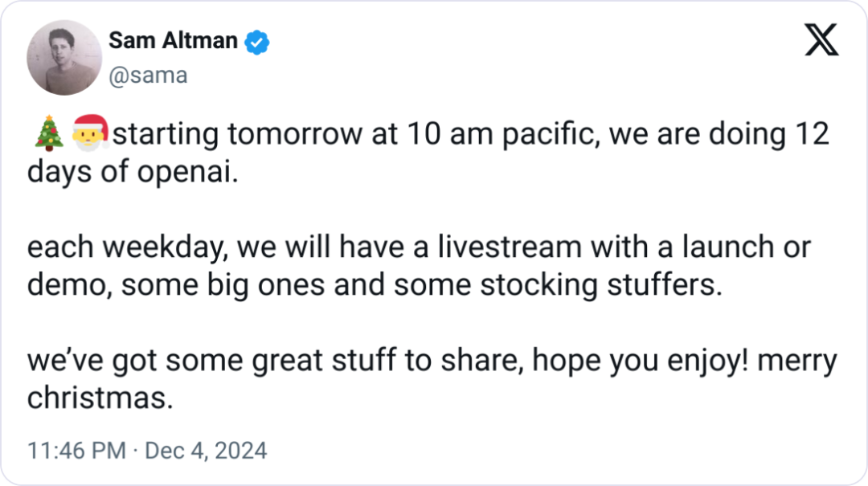Click the word "livestream" in the tweet
The height and width of the screenshot is (486, 868).
(510, 247)
